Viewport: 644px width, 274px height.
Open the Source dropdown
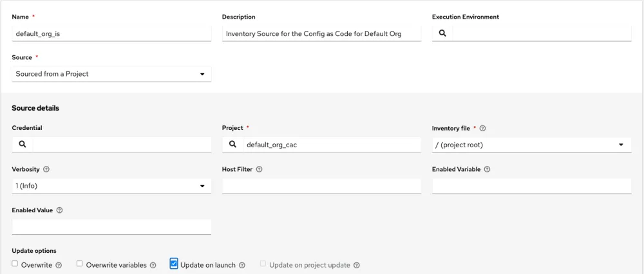pyautogui.click(x=111, y=74)
